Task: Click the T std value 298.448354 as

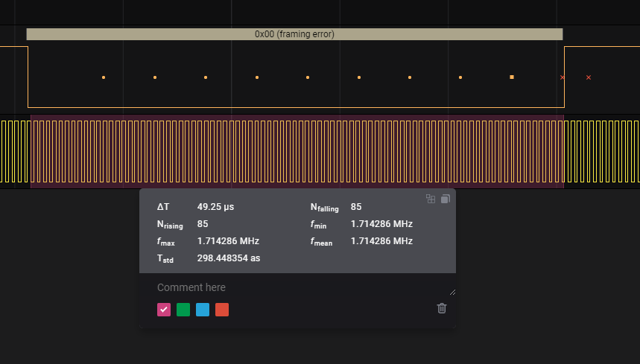Action: pyautogui.click(x=229, y=258)
